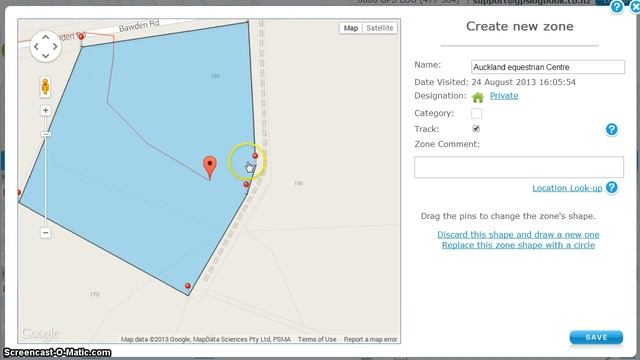
Task: Click the red location marker pin
Action: click(210, 167)
